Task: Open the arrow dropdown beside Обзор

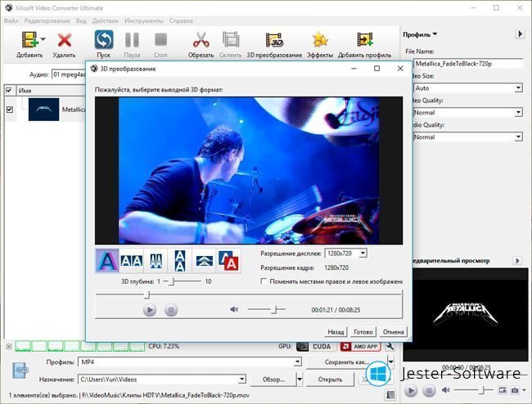Action: pos(300,379)
